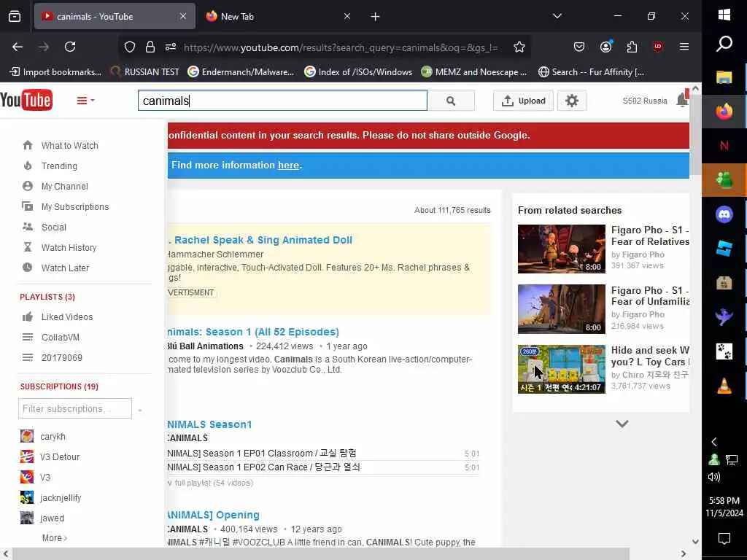Viewport: 747px width, 560px height.
Task: Open the extensions puzzle icon
Action: pyautogui.click(x=632, y=47)
